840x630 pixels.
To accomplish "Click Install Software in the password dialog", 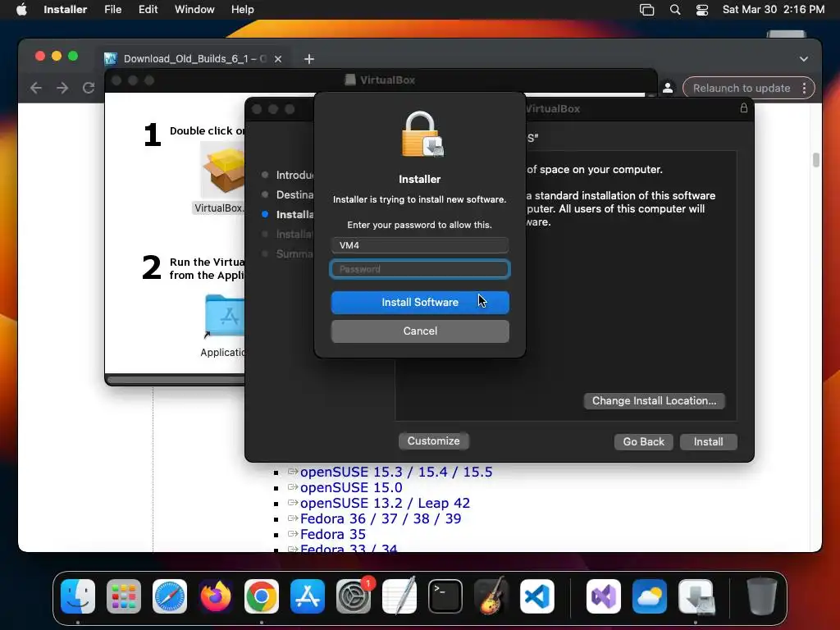I will point(420,302).
